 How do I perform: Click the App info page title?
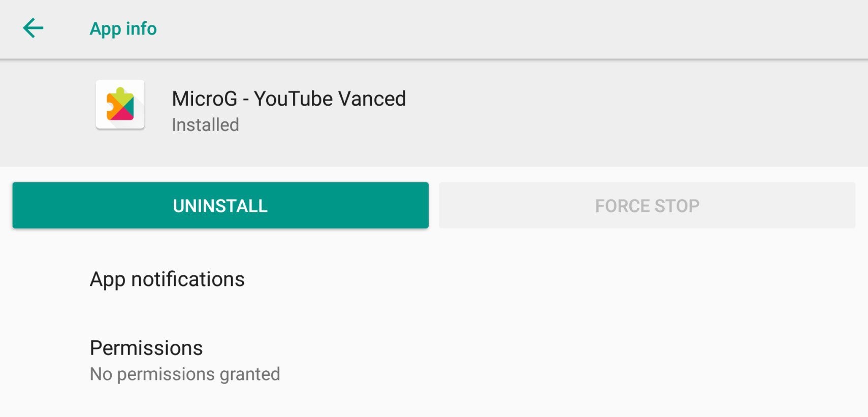[x=123, y=29]
